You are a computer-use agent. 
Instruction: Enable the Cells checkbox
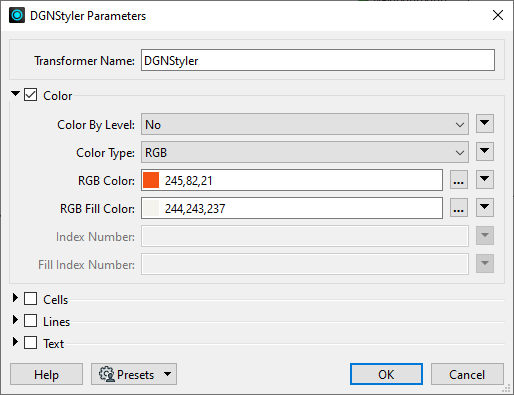click(31, 299)
